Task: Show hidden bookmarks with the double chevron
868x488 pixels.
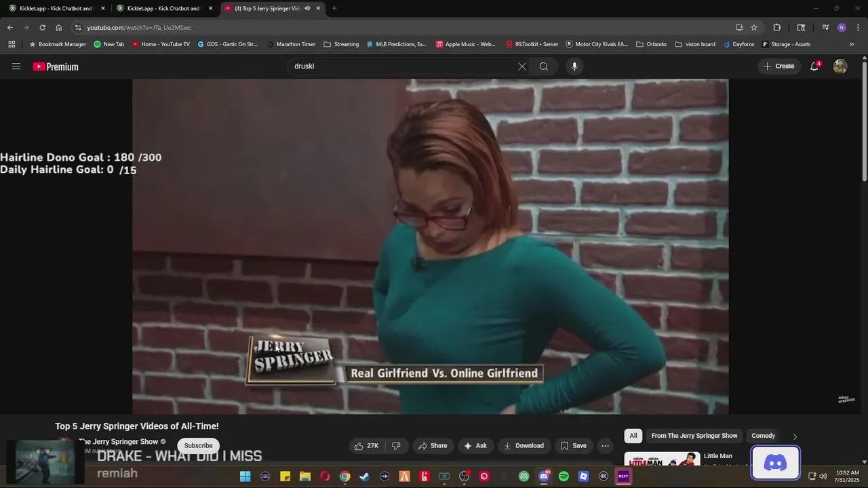Action: point(852,44)
